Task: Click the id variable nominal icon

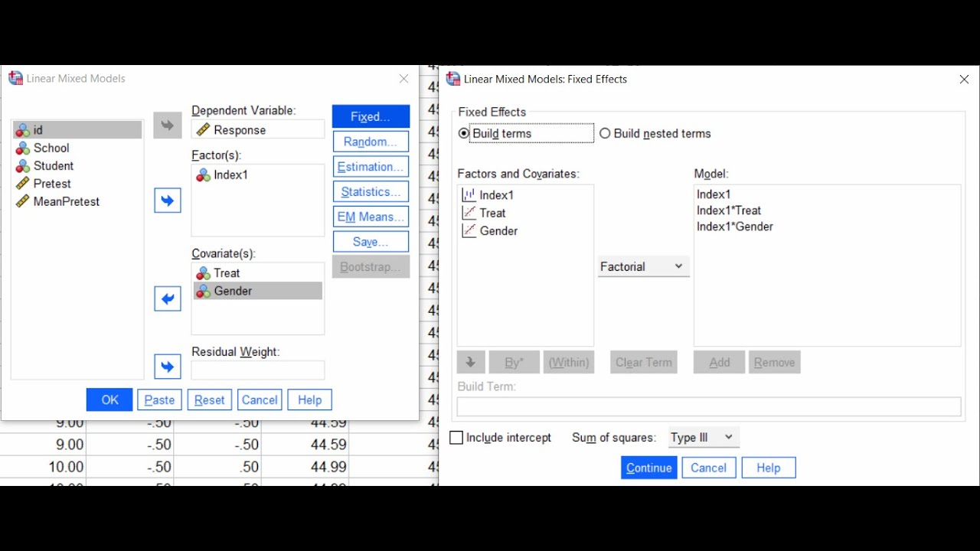Action: [23, 130]
